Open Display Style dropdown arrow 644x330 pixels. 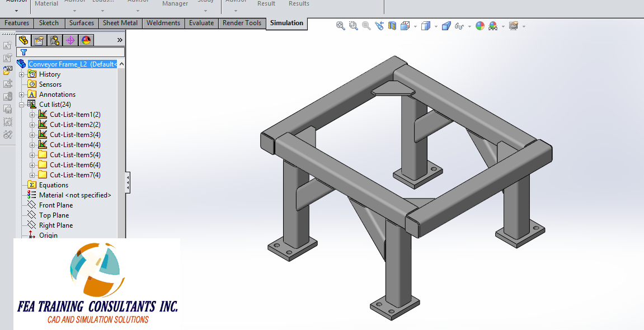436,27
